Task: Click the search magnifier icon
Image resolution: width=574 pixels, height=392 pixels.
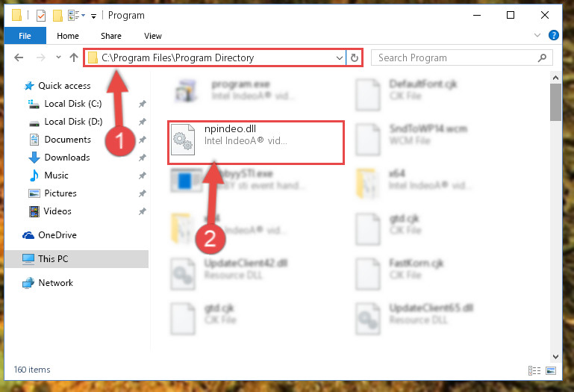Action: click(542, 58)
